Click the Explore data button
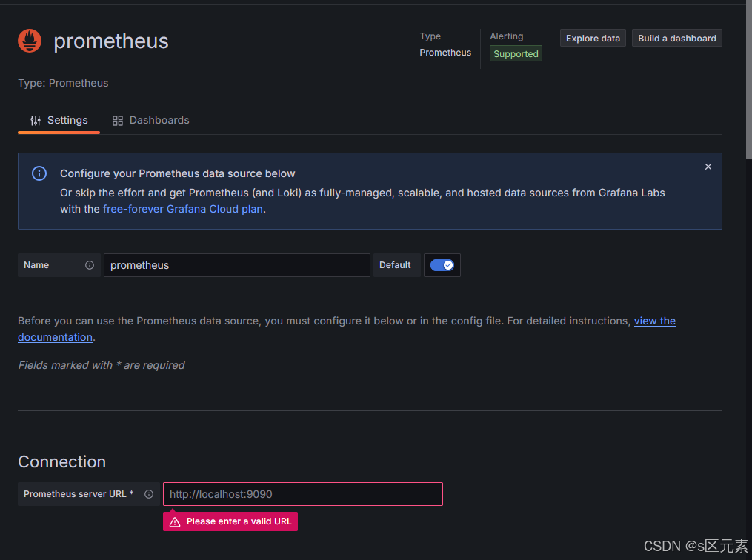752x560 pixels. pyautogui.click(x=593, y=39)
